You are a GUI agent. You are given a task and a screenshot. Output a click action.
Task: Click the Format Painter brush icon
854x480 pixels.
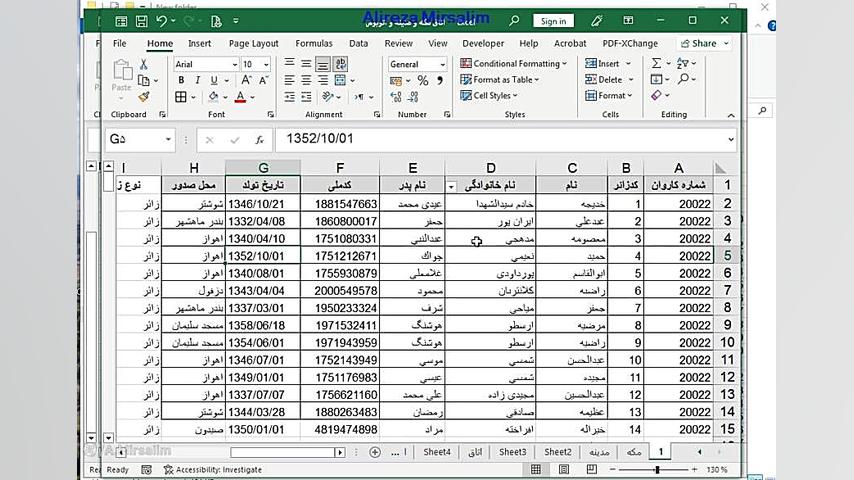click(x=144, y=97)
